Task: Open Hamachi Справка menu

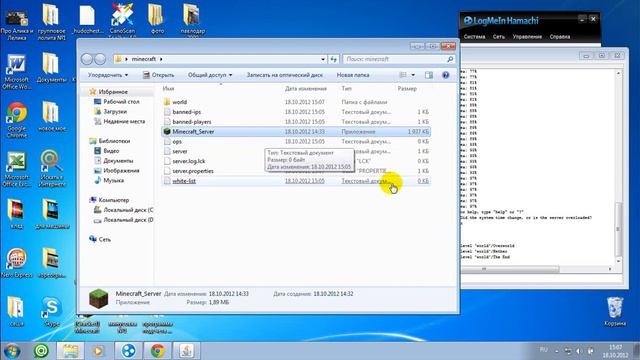Action: pyautogui.click(x=559, y=37)
